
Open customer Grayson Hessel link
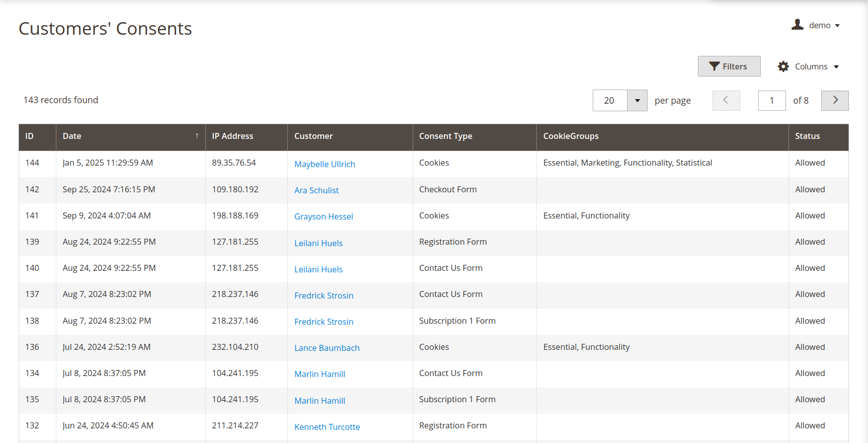pos(324,216)
